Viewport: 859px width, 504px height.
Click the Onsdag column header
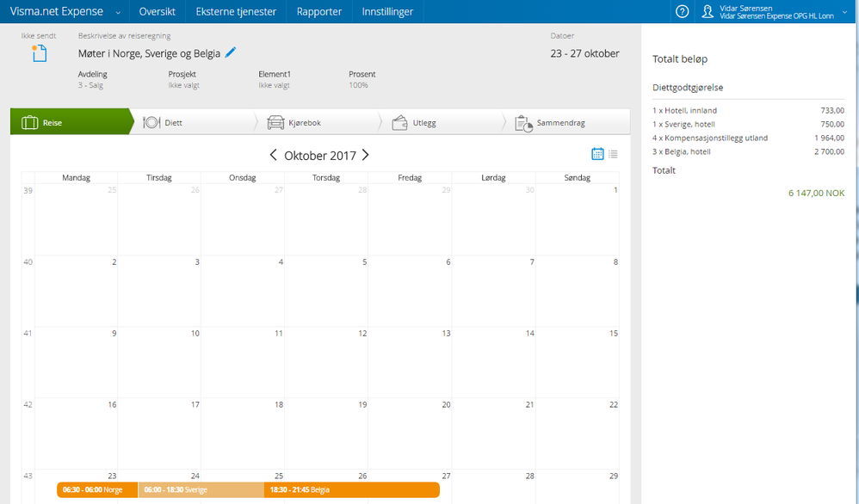242,178
